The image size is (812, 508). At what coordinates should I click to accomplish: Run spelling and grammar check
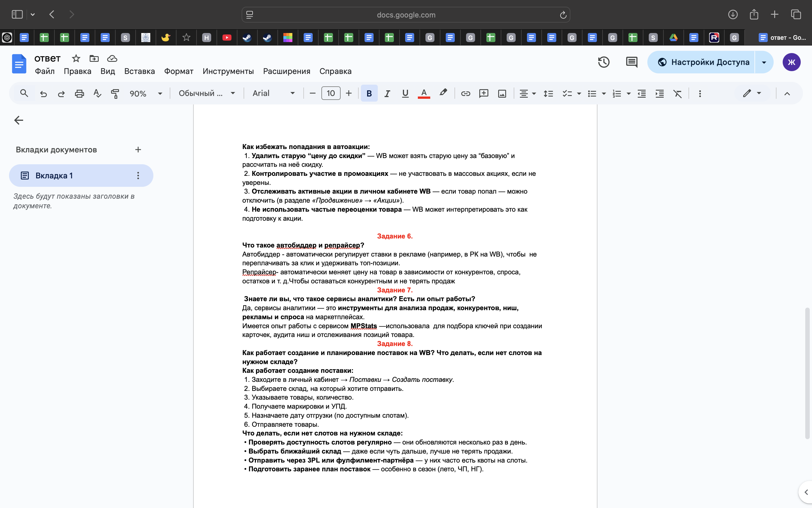click(97, 93)
